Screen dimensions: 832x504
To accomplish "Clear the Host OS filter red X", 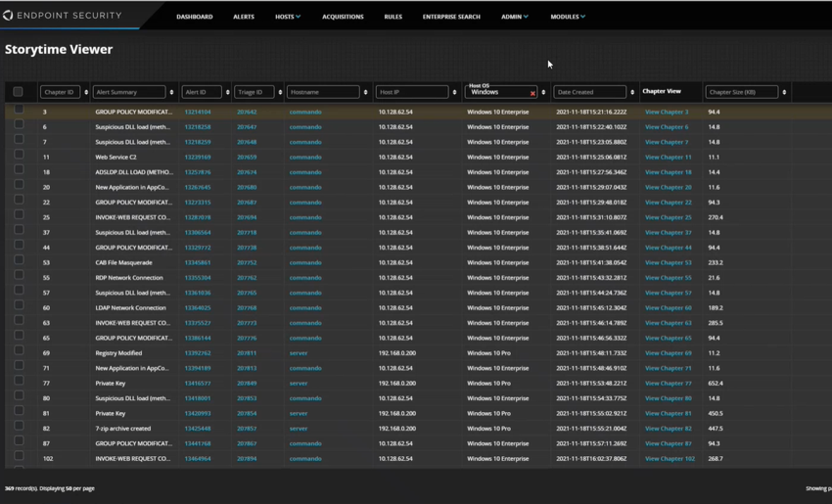I will click(532, 93).
